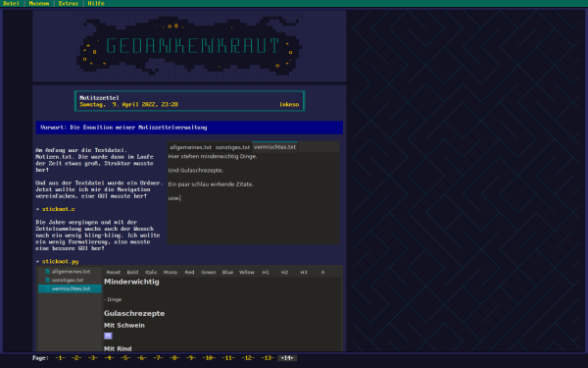Click the sonstiges.txt file icon in tree
Viewport: 588px width, 368px height.
pos(48,280)
